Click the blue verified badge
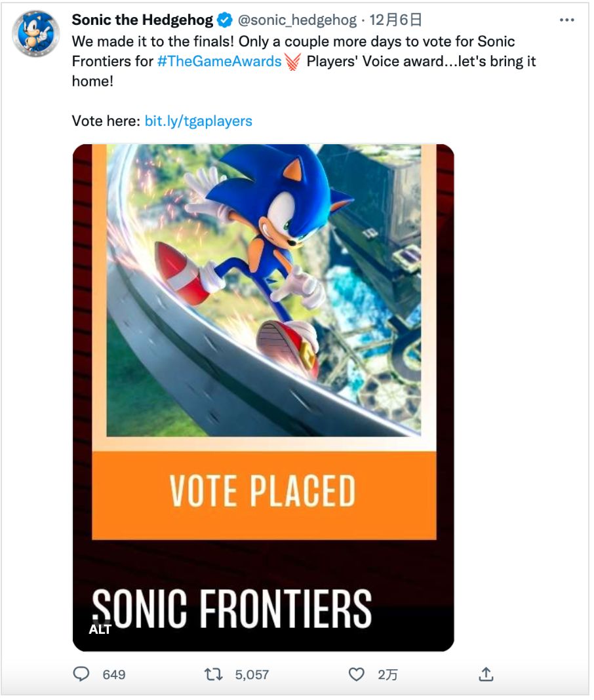 coord(225,20)
